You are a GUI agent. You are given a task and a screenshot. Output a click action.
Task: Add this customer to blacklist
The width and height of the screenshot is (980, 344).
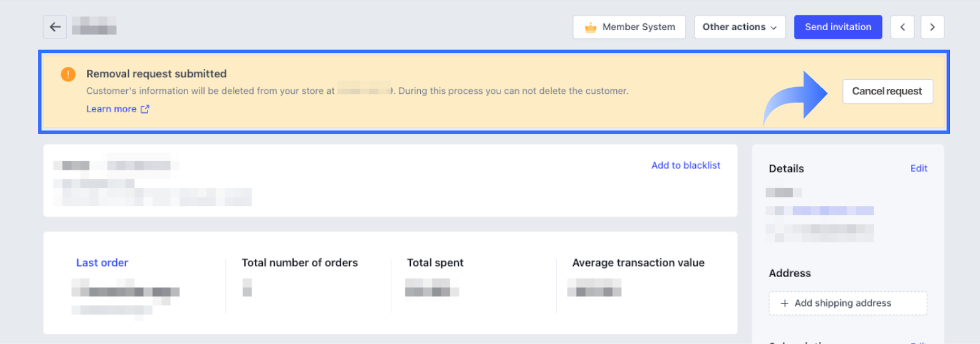click(x=685, y=166)
